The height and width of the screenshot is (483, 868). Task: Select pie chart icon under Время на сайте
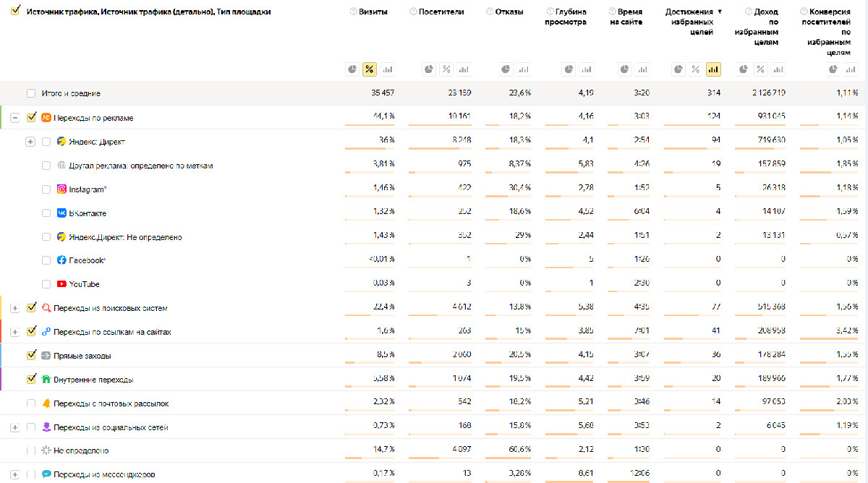tap(624, 69)
